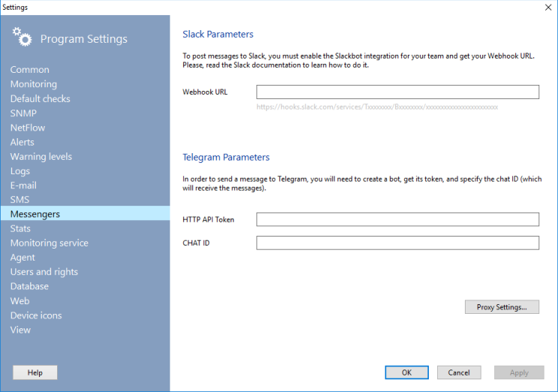Switch to Warning levels section
The height and width of the screenshot is (392, 558).
41,156
